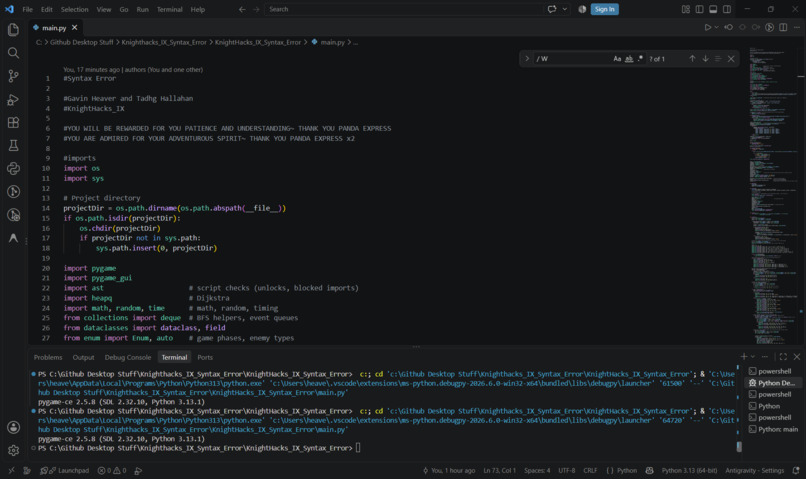Click Antigravity - Settings in status bar

(x=754, y=470)
